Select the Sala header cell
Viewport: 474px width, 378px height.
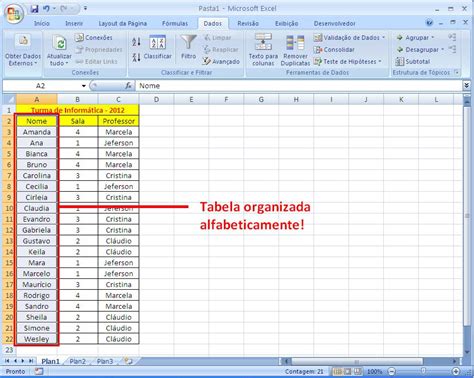pyautogui.click(x=78, y=121)
